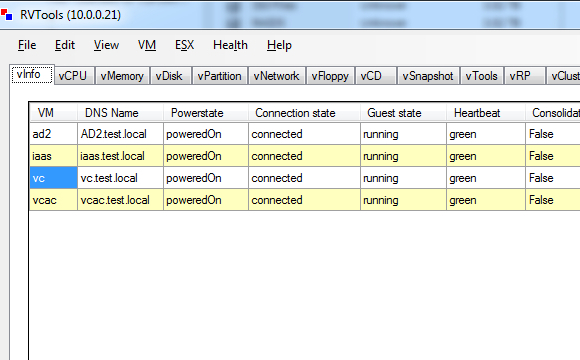Select the vcac VM cell
Screen dimensions: 580x360
[53, 200]
